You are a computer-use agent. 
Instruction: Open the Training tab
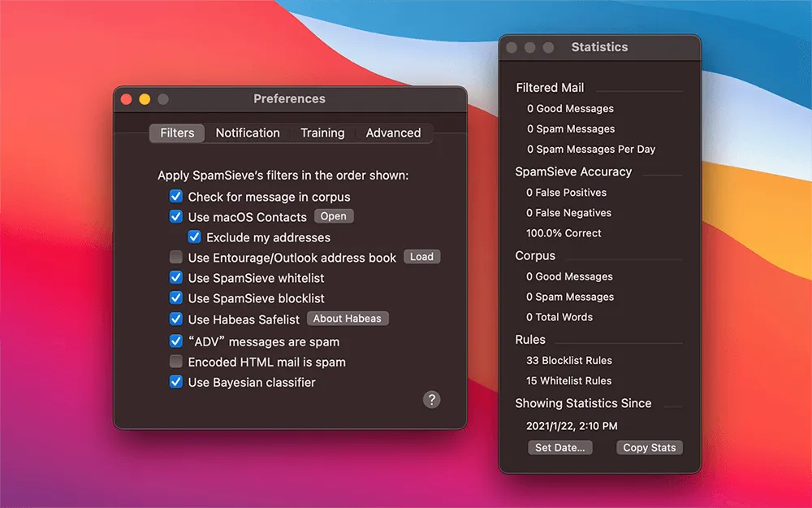322,133
